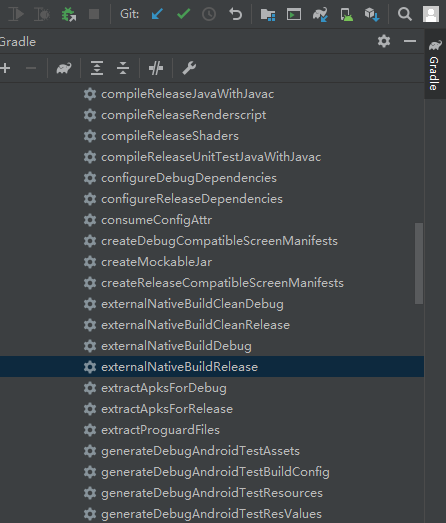Open Project Structure folder icon
This screenshot has height=523, width=446.
pos(268,15)
